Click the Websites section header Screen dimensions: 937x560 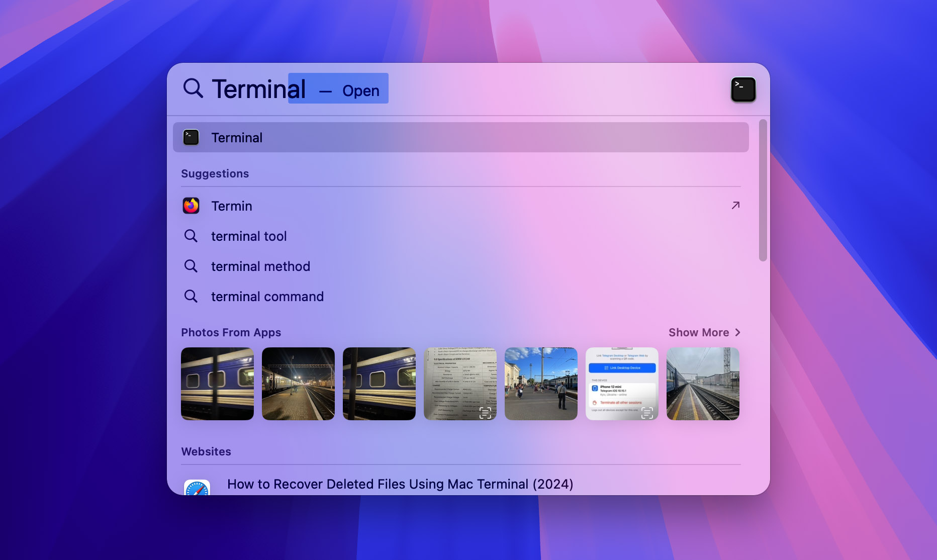206,451
